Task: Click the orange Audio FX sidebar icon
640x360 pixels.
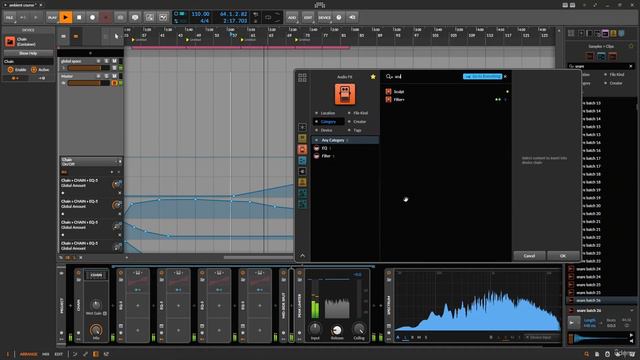Action: 302,149
